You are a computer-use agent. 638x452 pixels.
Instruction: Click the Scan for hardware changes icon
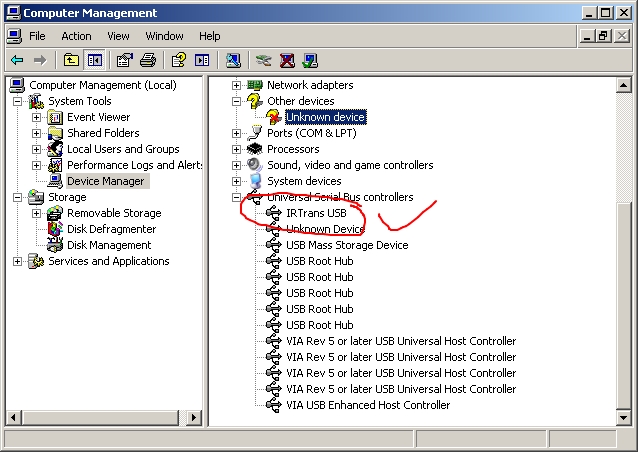pyautogui.click(x=233, y=60)
